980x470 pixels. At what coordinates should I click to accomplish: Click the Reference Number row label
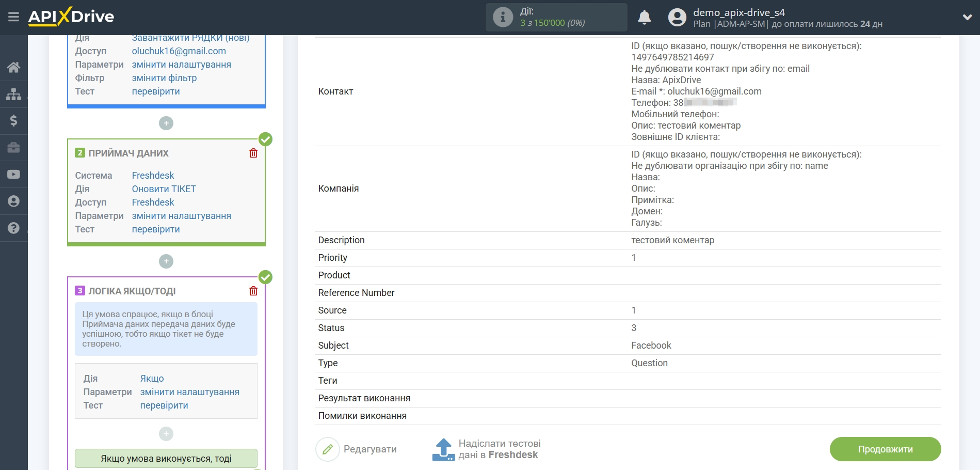pyautogui.click(x=356, y=293)
